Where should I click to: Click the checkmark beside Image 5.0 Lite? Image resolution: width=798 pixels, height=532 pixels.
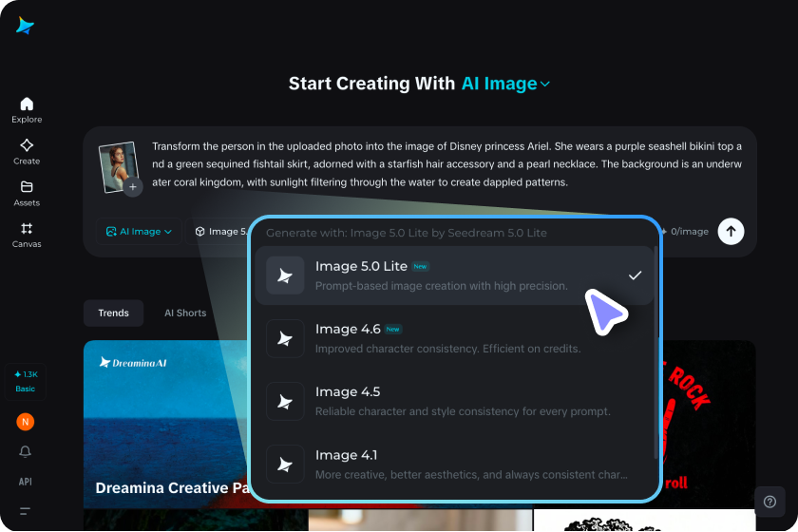point(635,275)
